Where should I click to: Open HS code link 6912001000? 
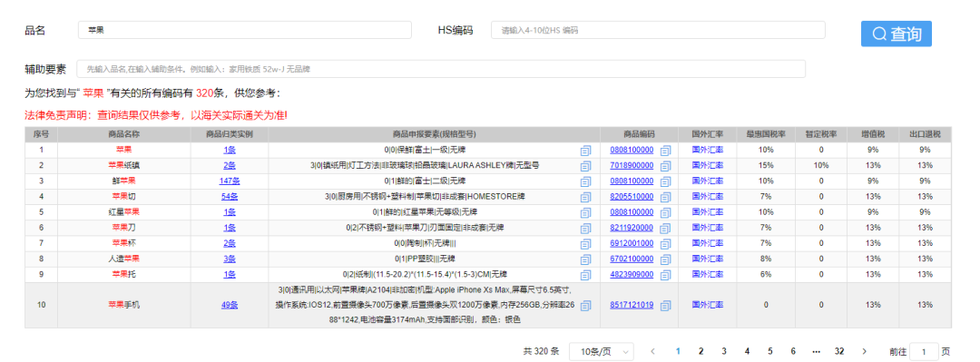[632, 243]
